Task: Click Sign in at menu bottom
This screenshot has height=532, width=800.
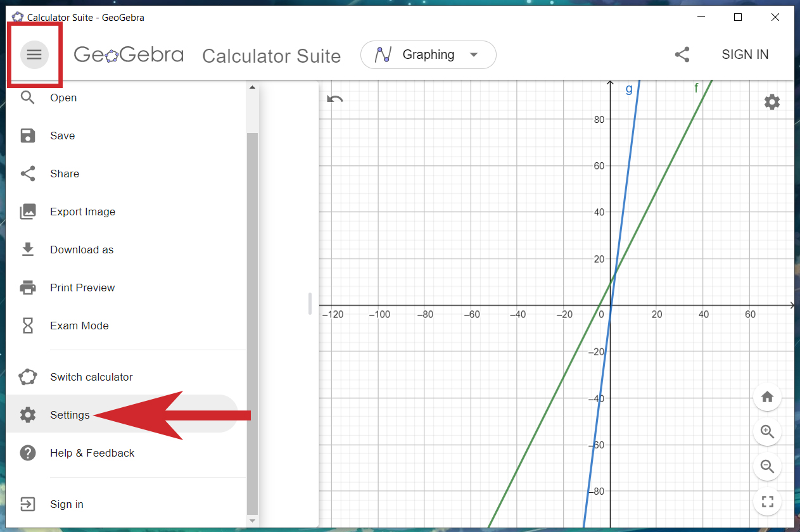Action: coord(67,504)
